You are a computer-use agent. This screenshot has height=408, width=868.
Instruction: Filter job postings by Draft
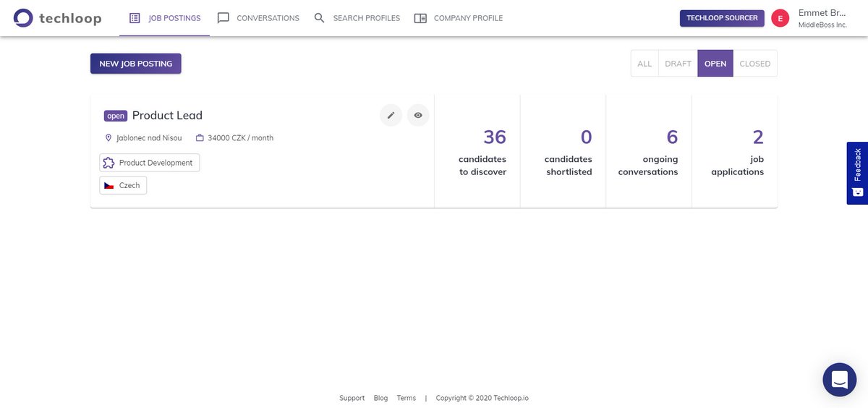678,64
